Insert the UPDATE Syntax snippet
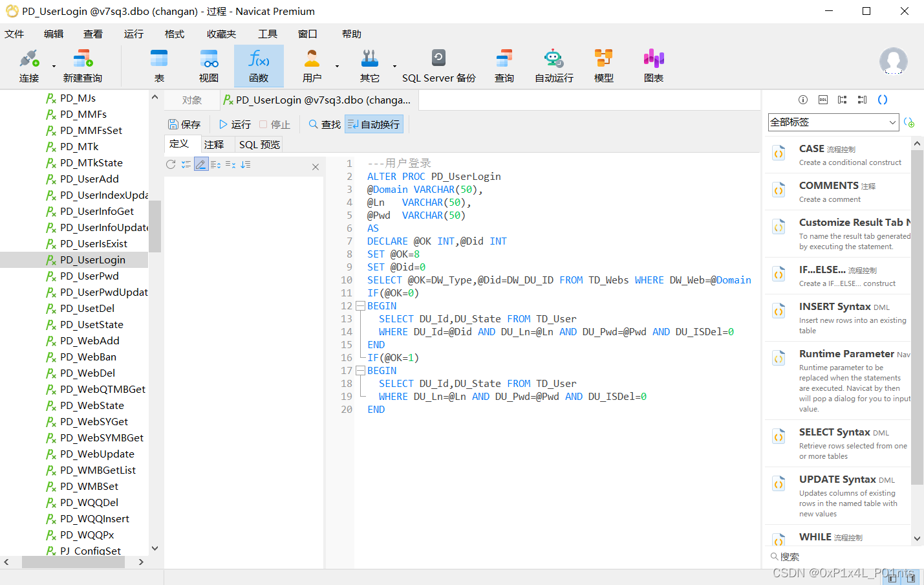Screen dimensions: 924x585 pyautogui.click(x=838, y=496)
